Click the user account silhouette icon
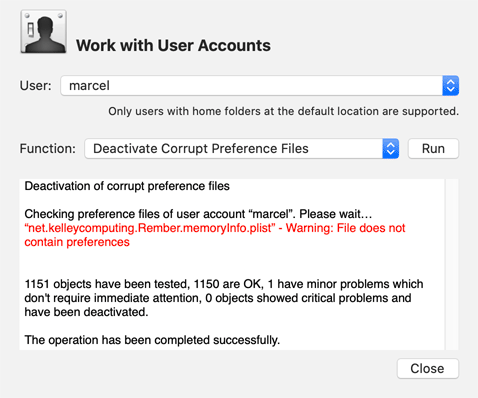This screenshot has height=398, width=478. (44, 32)
